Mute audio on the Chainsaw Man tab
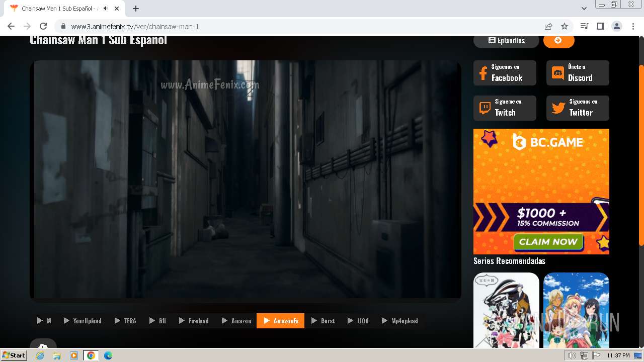Image resolution: width=644 pixels, height=362 pixels. [x=106, y=9]
